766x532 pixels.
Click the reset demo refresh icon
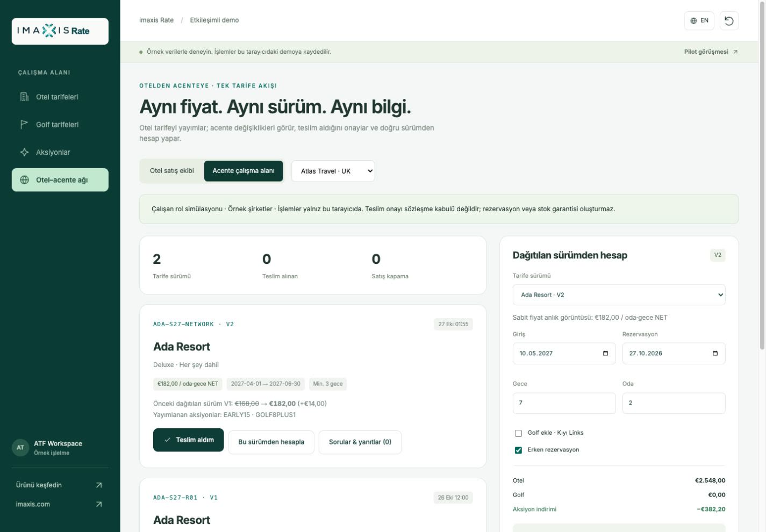pos(729,20)
